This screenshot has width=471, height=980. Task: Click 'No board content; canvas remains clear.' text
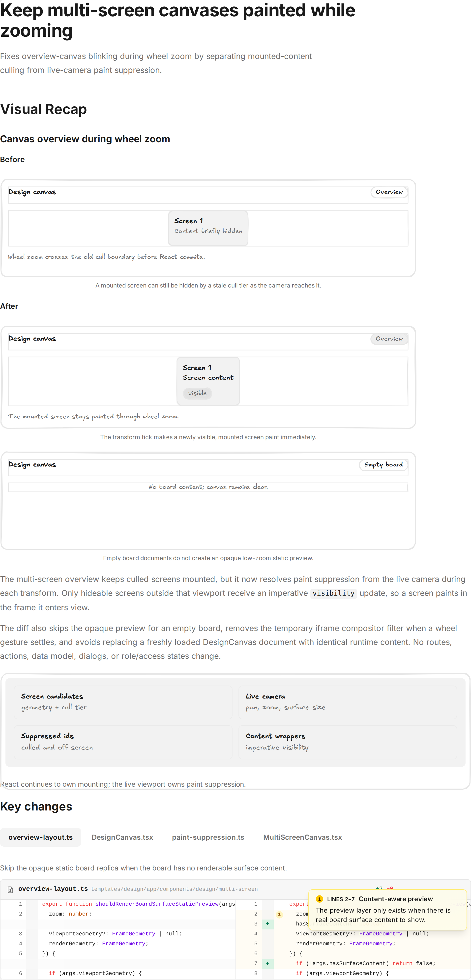click(x=208, y=487)
